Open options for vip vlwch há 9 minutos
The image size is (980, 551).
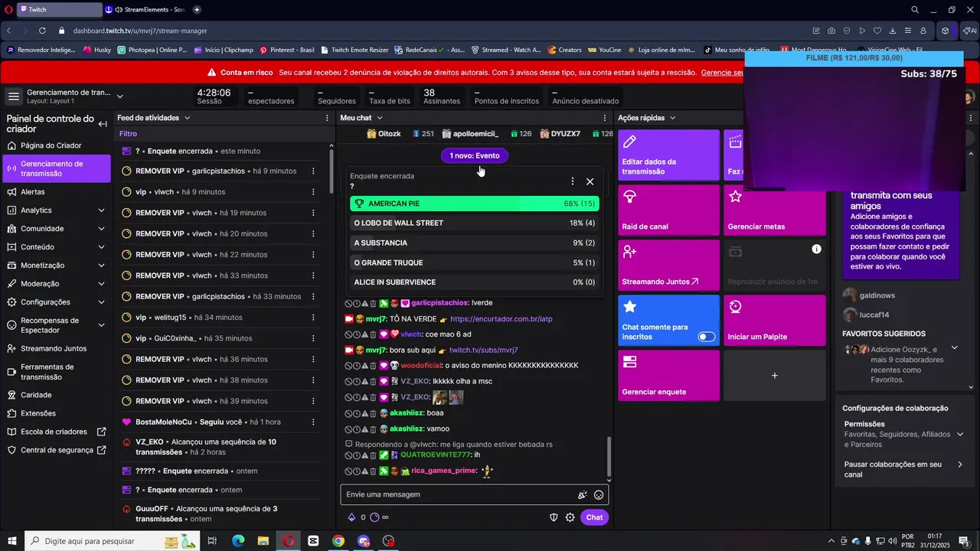point(313,192)
